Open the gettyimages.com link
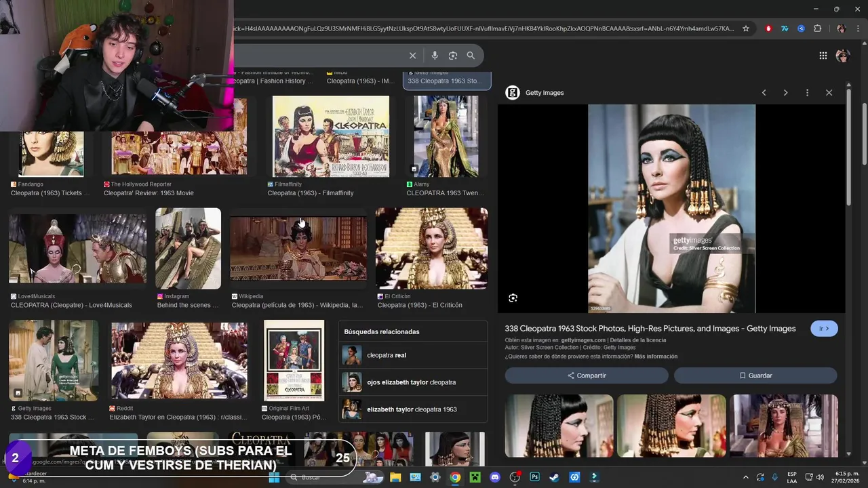This screenshot has height=488, width=868. 583,340
